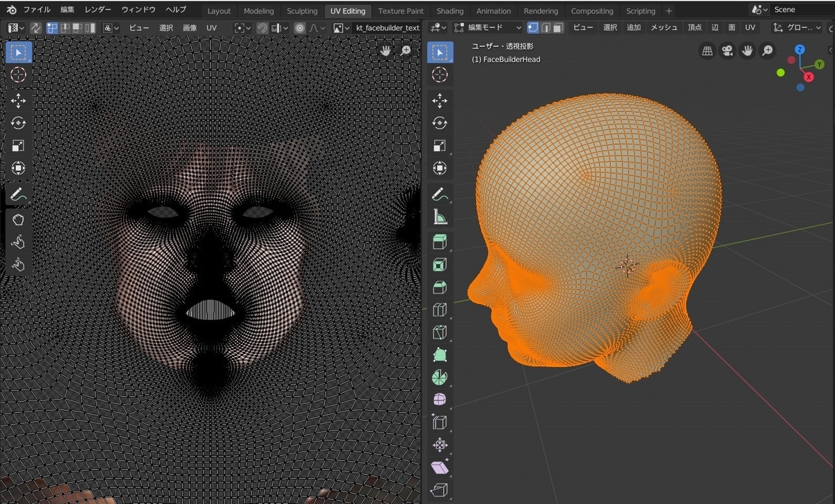
Task: Click the camera view icon in viewport
Action: [x=727, y=51]
